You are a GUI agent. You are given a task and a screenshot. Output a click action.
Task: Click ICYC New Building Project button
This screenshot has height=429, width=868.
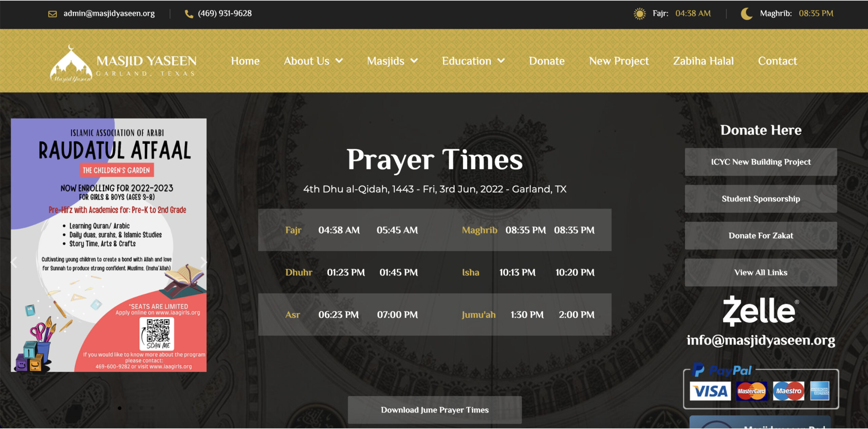(761, 162)
